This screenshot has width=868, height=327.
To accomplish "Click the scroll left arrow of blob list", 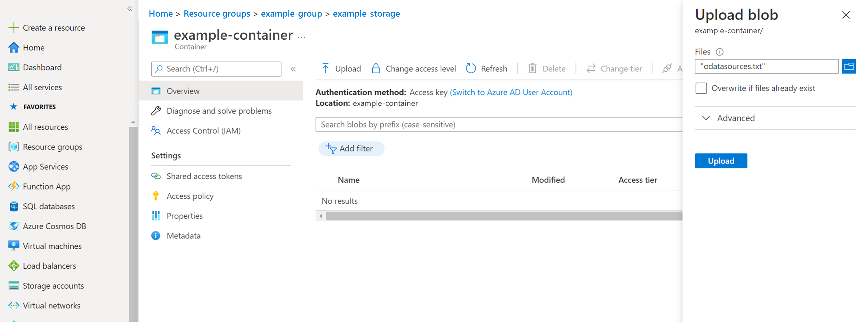I will click(x=321, y=216).
